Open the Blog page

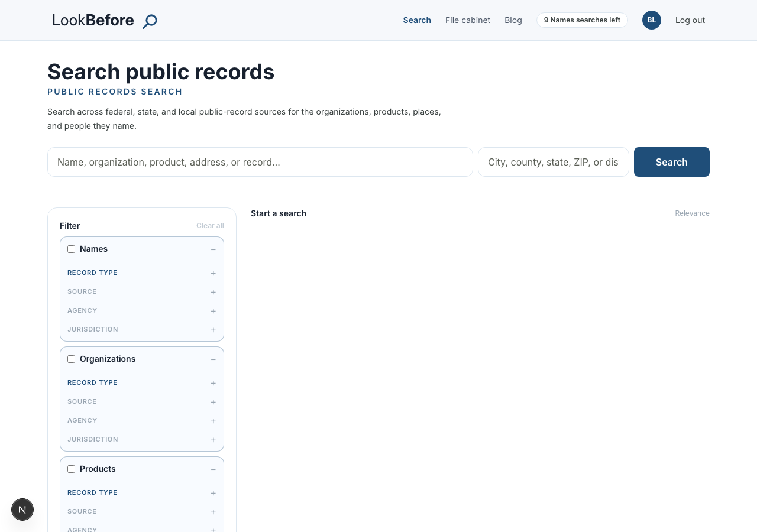tap(513, 20)
